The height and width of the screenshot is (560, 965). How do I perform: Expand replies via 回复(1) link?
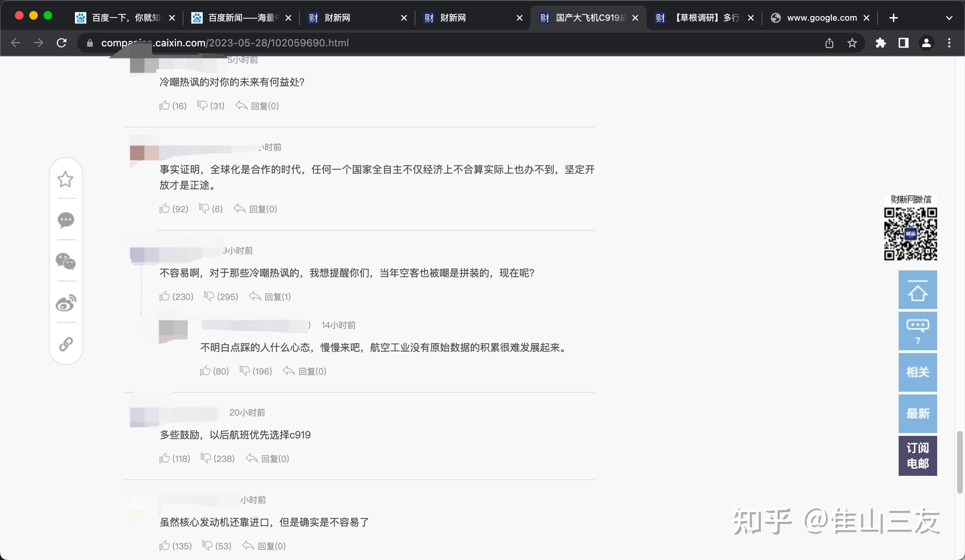click(277, 297)
